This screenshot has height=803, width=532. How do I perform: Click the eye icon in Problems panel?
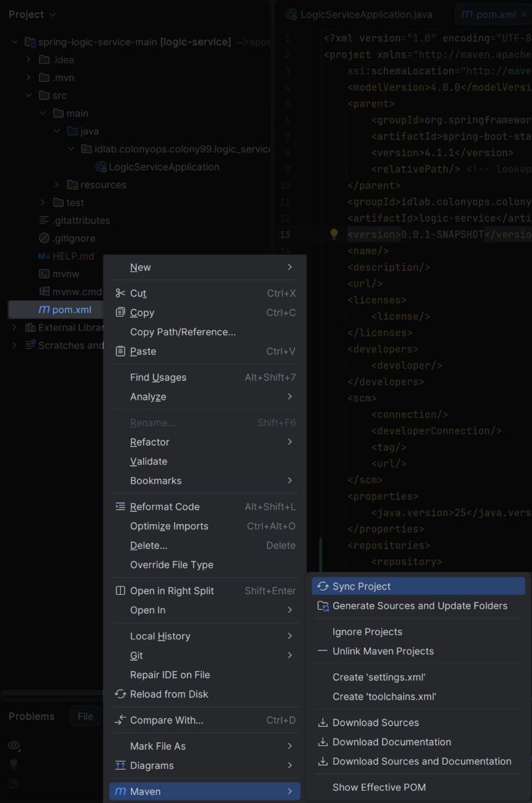point(14,745)
